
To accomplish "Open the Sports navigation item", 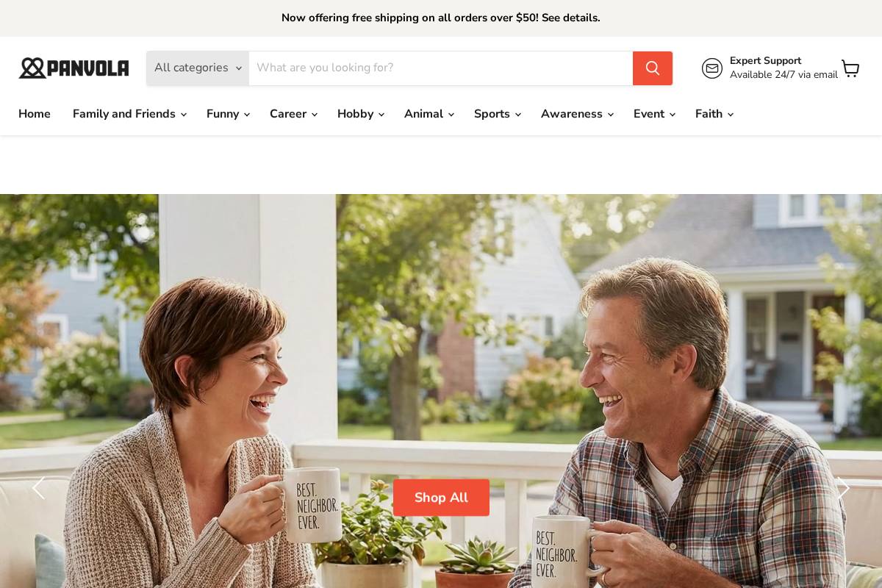I will [x=497, y=114].
